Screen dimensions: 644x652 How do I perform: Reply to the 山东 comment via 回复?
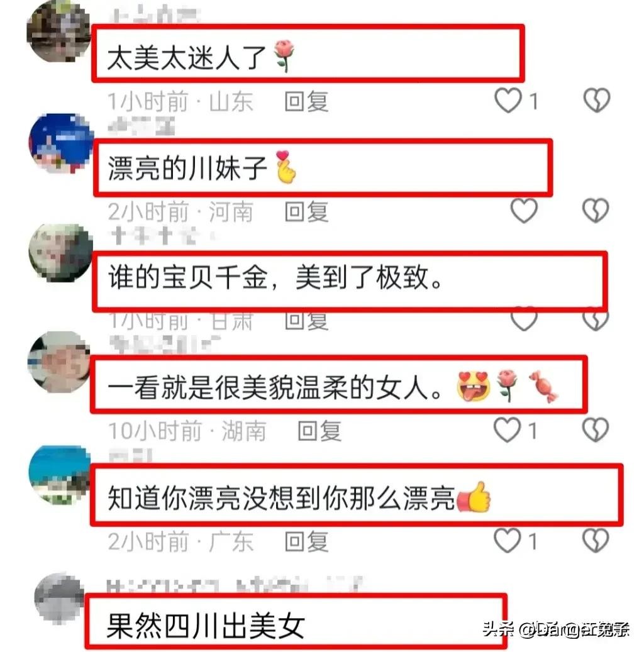click(x=307, y=101)
